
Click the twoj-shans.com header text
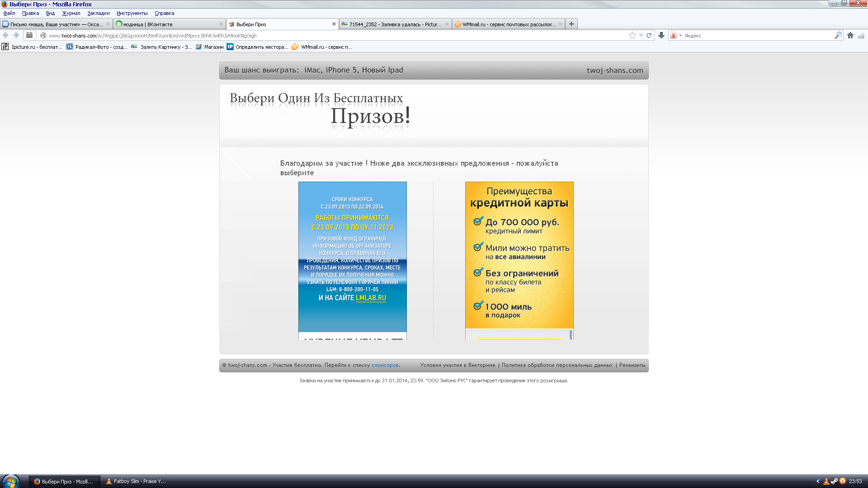(615, 70)
